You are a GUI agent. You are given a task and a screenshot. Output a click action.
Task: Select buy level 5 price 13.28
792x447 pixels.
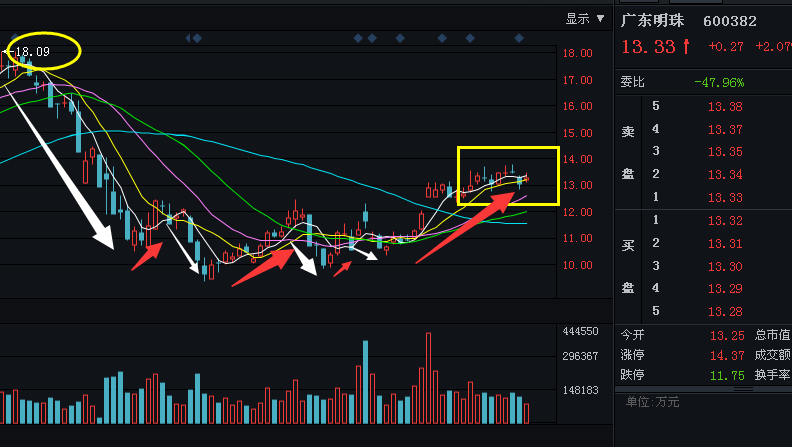click(725, 312)
